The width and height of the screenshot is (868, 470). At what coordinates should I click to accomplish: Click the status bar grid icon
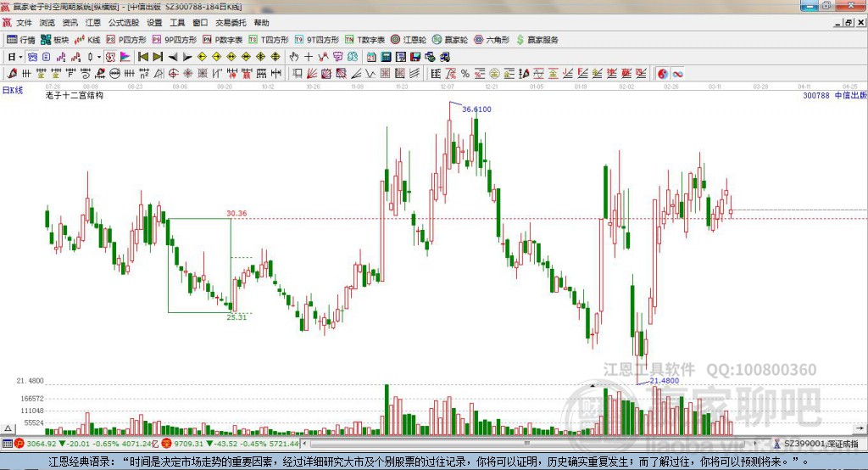[x=7, y=444]
